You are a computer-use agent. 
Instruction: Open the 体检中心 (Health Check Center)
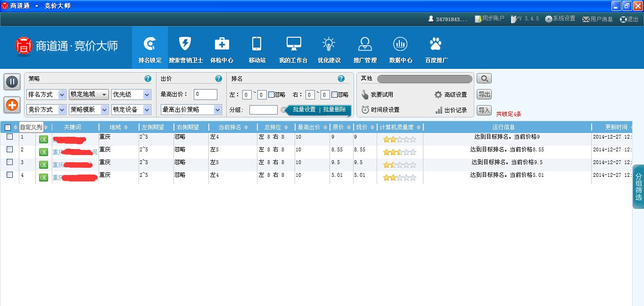222,49
